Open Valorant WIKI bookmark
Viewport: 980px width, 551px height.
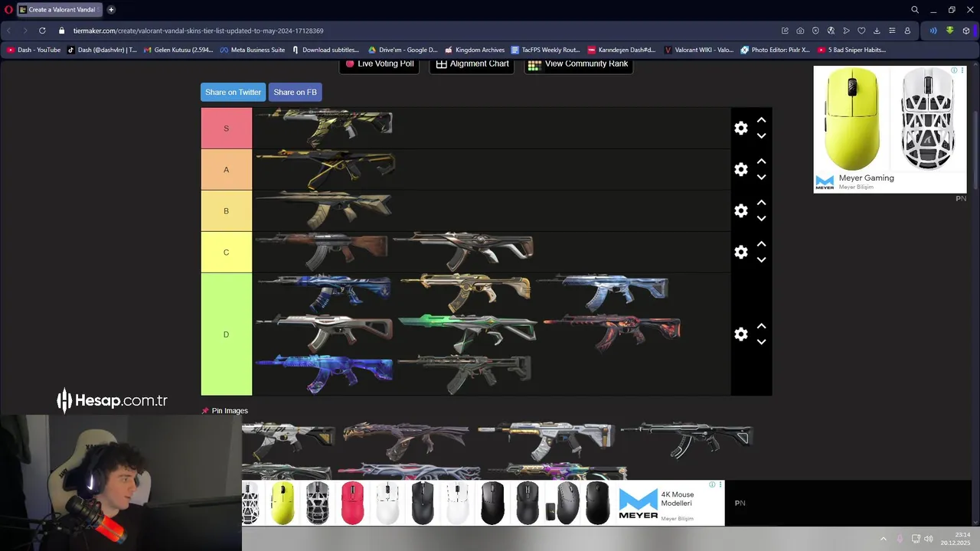tap(699, 50)
